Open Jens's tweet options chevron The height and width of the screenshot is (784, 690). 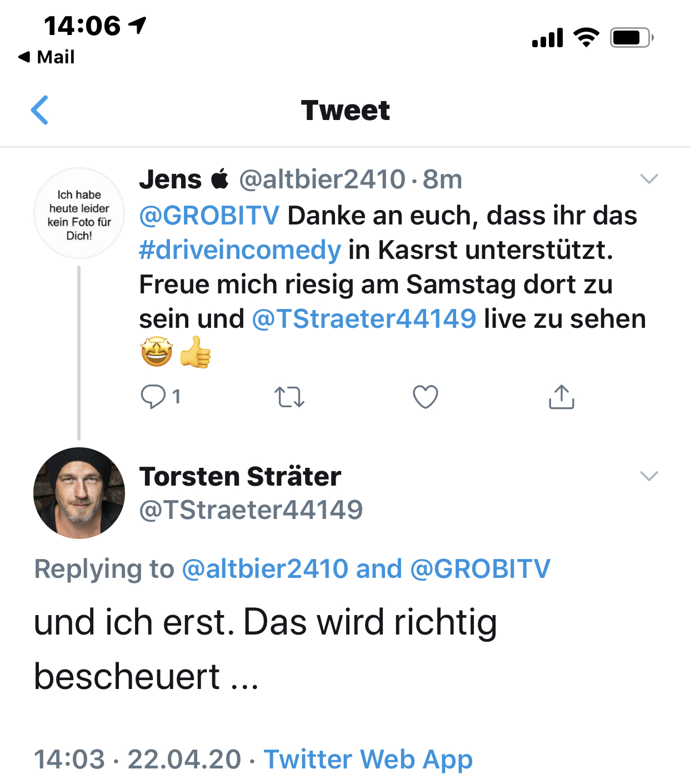[649, 179]
